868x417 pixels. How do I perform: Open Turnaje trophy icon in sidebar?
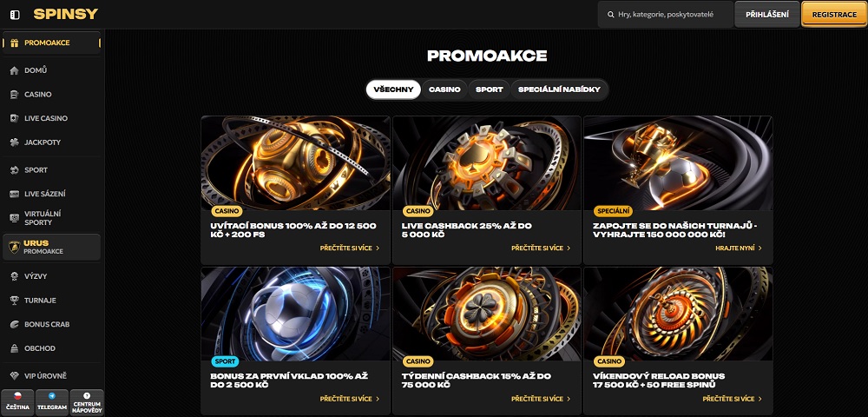click(15, 300)
